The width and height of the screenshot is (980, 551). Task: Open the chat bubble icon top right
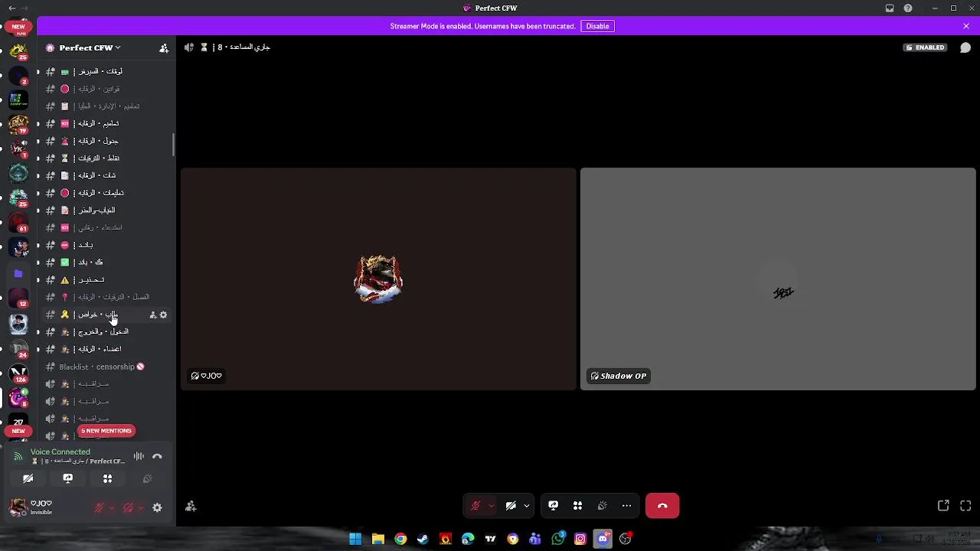[965, 47]
